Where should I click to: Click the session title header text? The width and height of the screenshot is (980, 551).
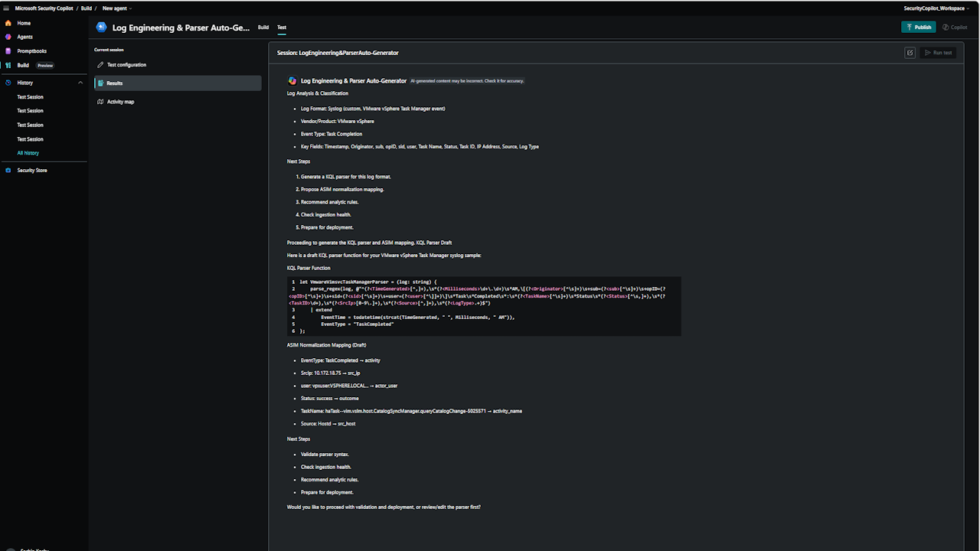(338, 53)
